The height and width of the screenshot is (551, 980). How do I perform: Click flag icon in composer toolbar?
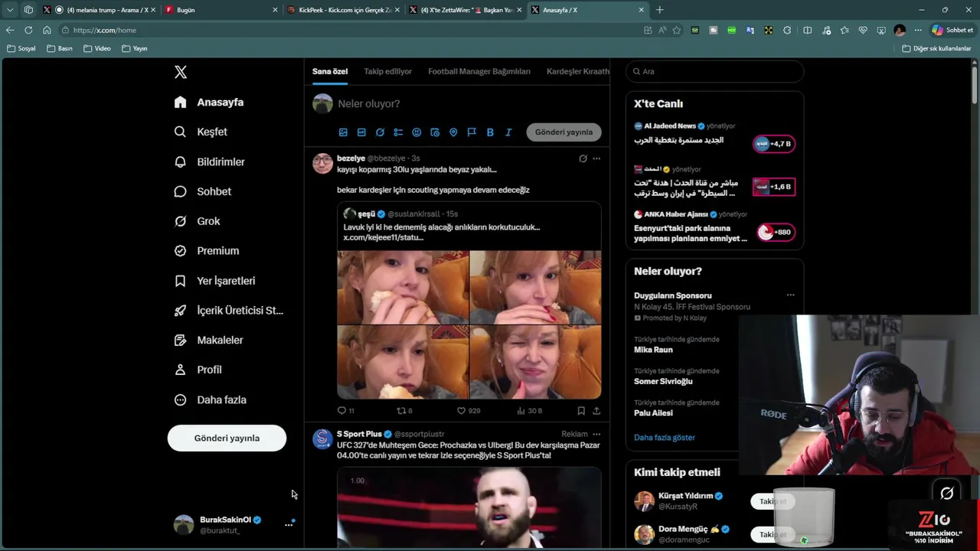(x=472, y=132)
